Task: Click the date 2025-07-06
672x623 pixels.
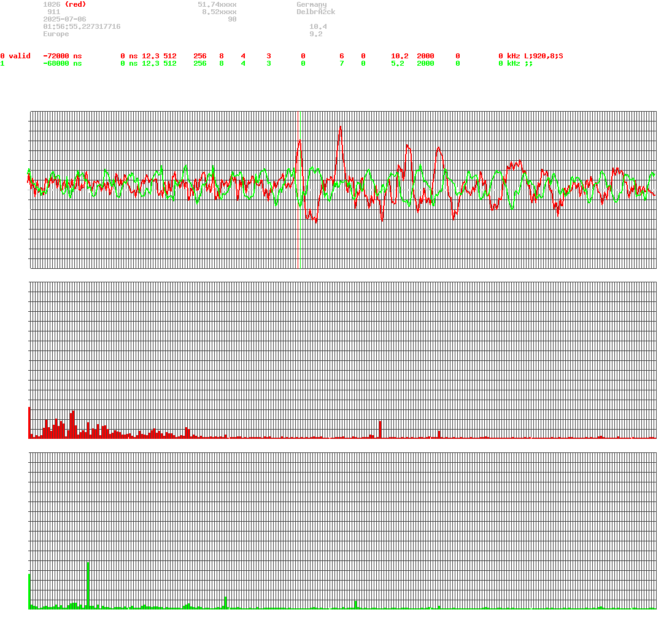Action: point(64,19)
